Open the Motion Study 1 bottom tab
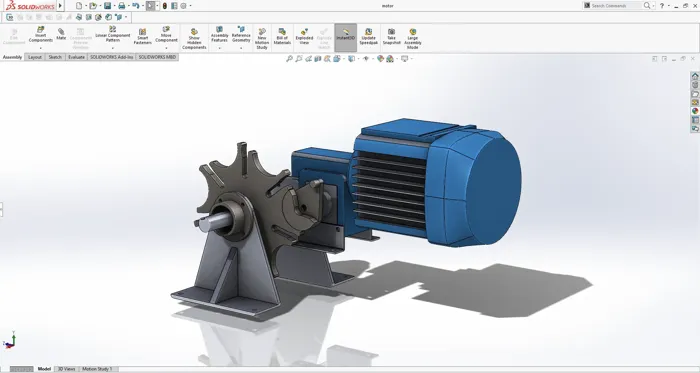The width and height of the screenshot is (700, 373). (97, 369)
